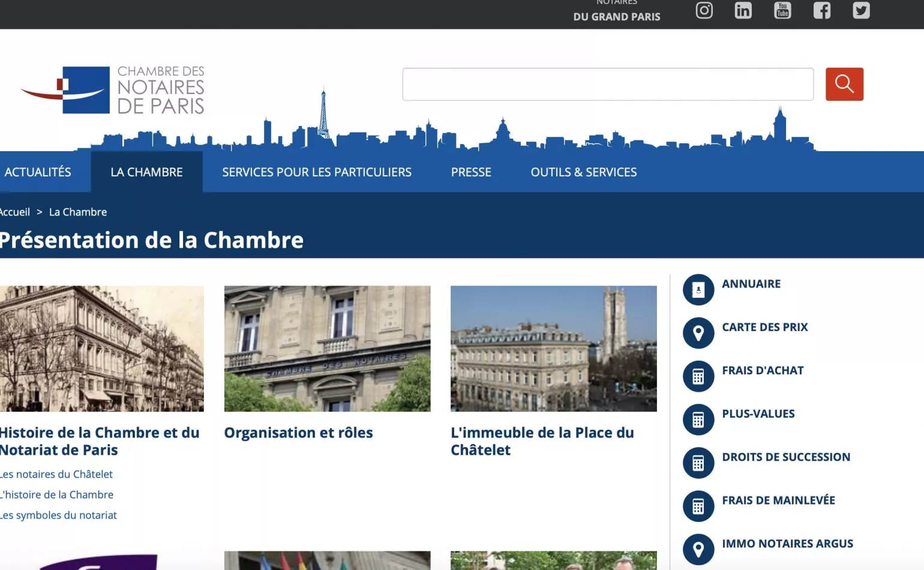Click the Place du Châtelet building photo
Screen dimensions: 924x570
point(553,348)
